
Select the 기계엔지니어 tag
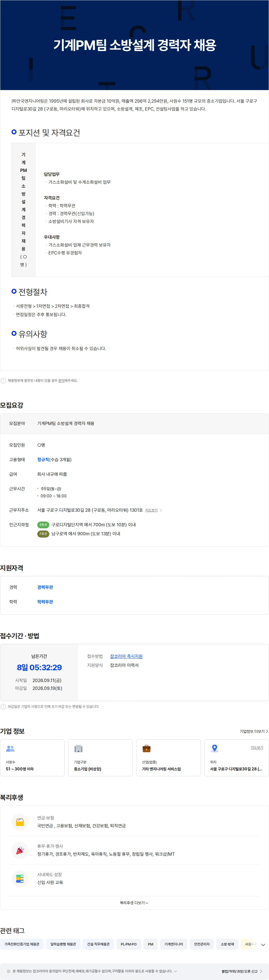click(x=174, y=944)
